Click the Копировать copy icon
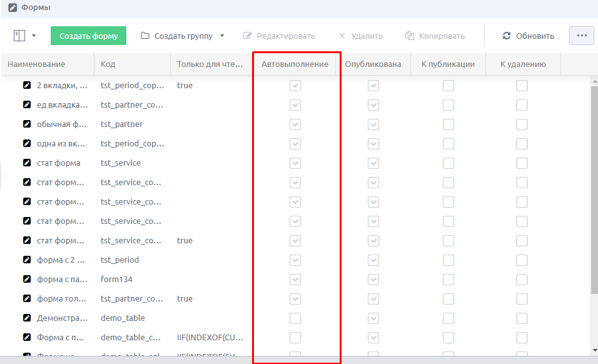Screen dimensions: 598x364 pos(410,36)
